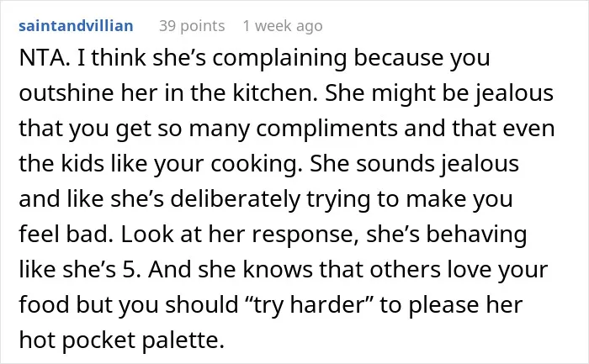The width and height of the screenshot is (589, 364).
Task: Click the word deliberately in the comment
Action: (235, 199)
